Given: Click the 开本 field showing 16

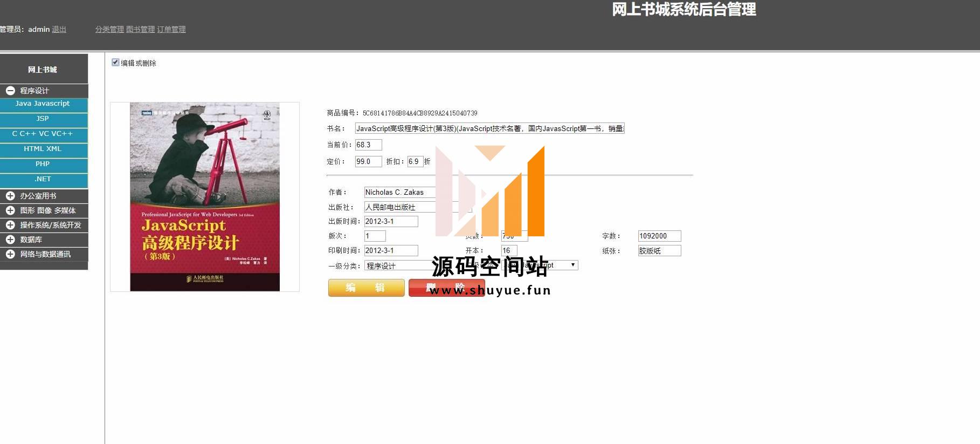Looking at the screenshot, I should pos(509,250).
